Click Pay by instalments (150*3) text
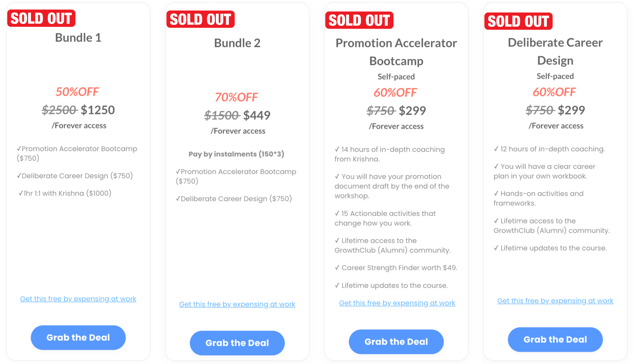Image resolution: width=634 pixels, height=364 pixels. pyautogui.click(x=236, y=154)
